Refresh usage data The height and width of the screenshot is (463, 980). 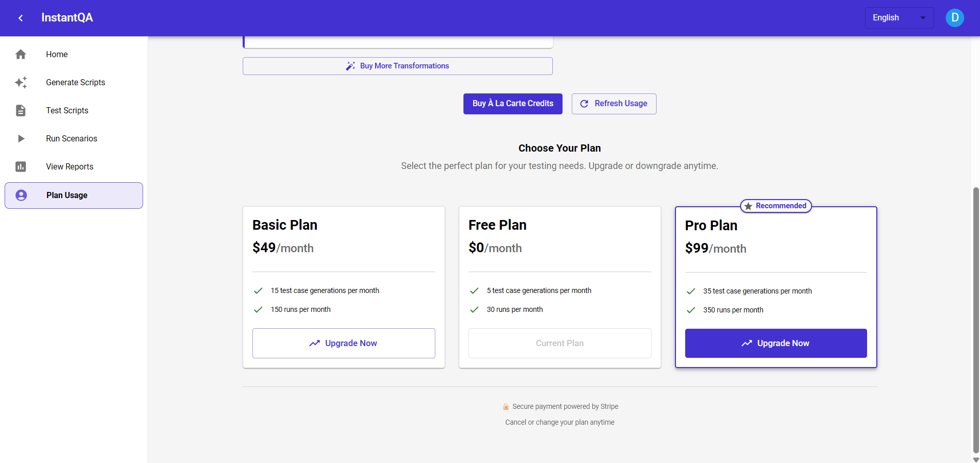614,104
